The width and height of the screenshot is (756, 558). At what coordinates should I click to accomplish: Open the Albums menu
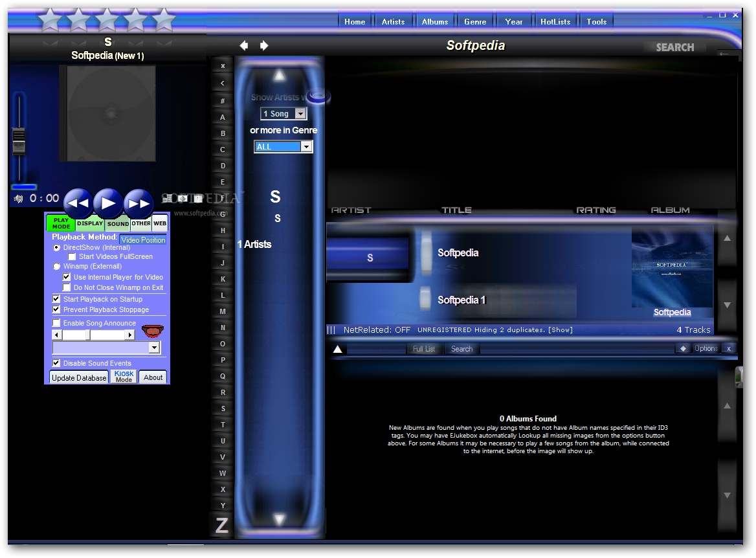point(435,22)
